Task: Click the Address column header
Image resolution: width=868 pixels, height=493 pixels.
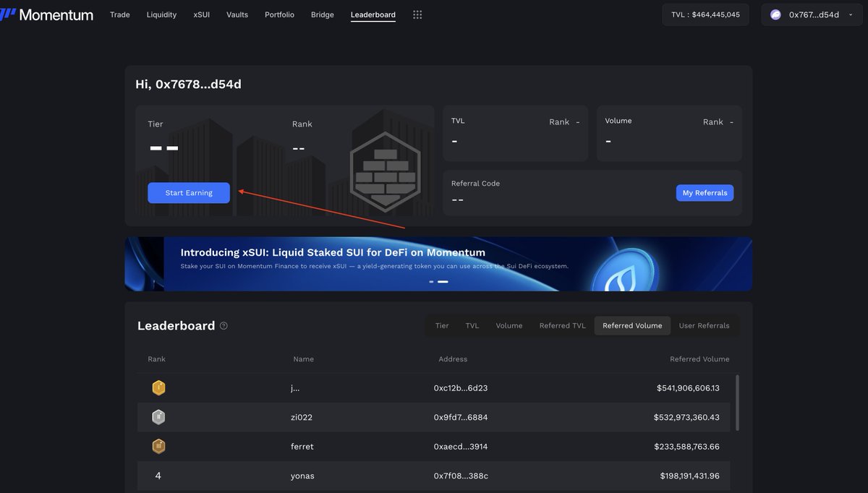Action: click(x=453, y=359)
